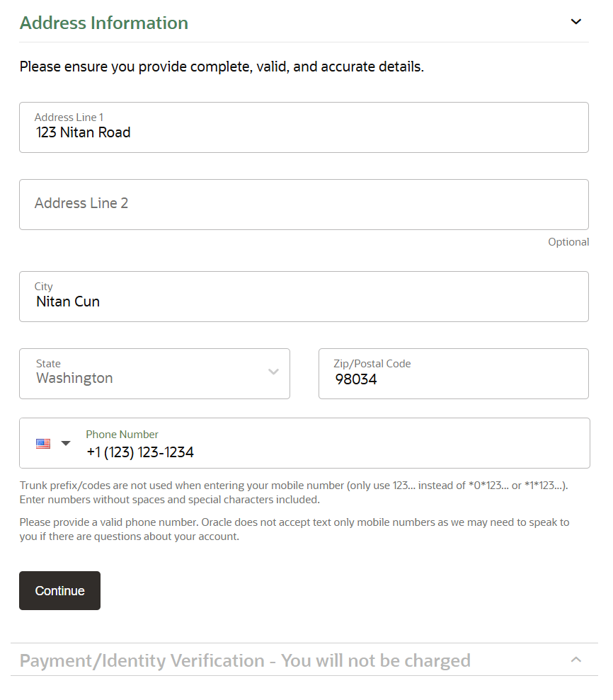Click the valid phone number notice text

[294, 529]
